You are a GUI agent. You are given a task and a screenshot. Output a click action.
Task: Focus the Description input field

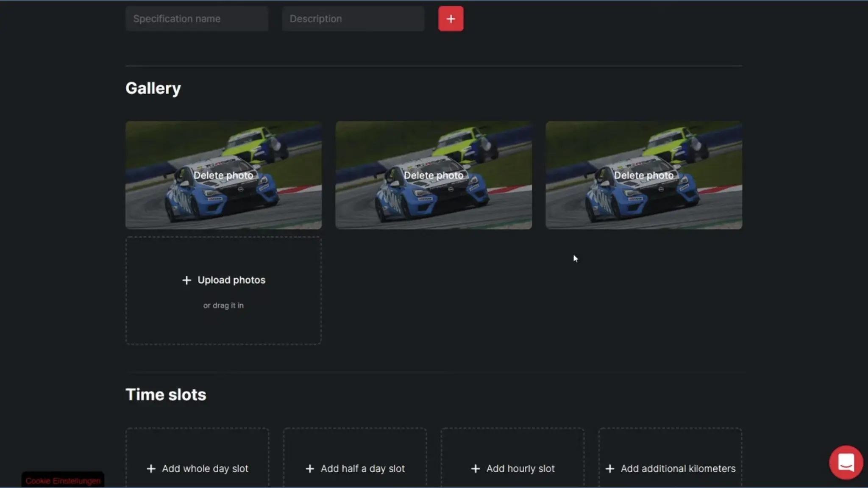353,19
